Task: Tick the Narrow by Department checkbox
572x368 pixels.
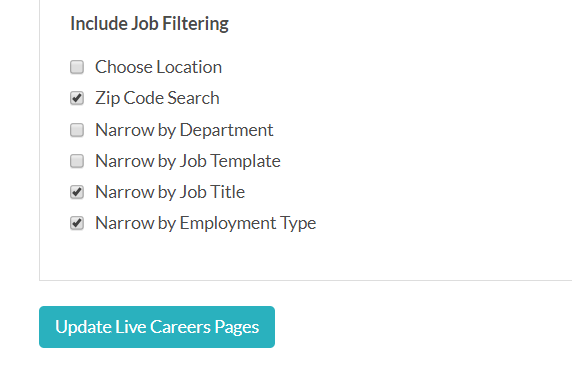Action: coord(77,130)
